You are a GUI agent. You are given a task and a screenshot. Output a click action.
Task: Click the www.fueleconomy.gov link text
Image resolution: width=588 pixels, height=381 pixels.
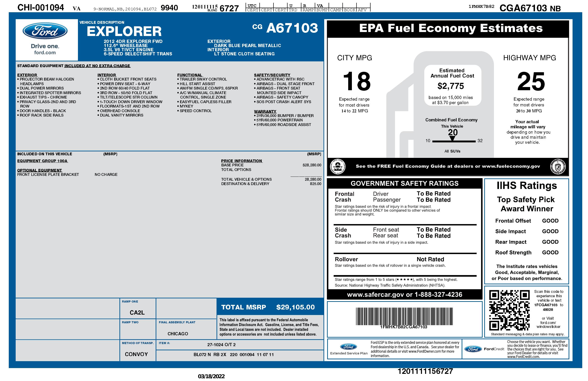(511, 166)
